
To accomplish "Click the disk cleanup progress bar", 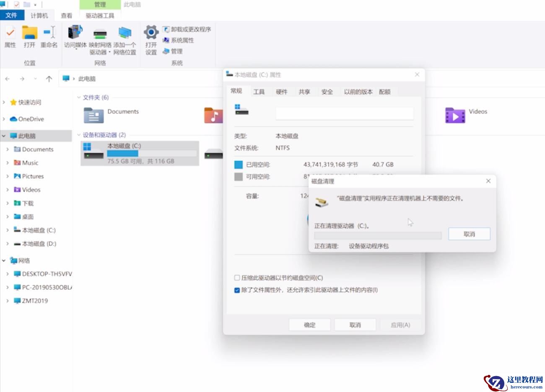I will click(x=377, y=235).
